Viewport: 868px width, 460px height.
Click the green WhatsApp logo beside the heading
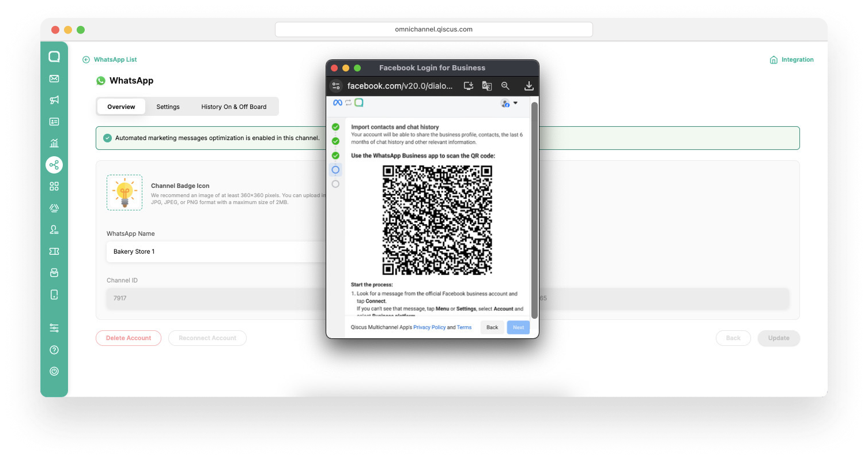click(101, 81)
